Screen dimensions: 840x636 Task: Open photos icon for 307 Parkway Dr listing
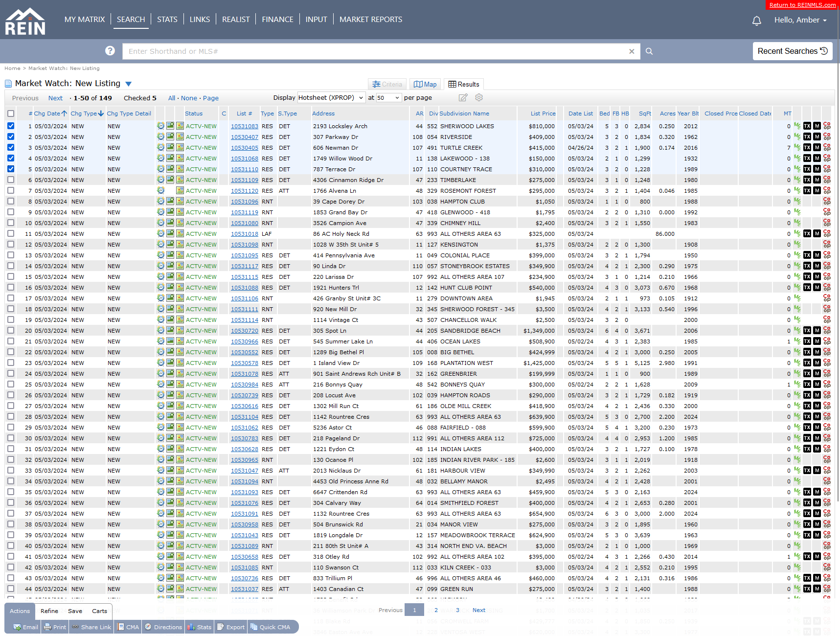point(170,136)
